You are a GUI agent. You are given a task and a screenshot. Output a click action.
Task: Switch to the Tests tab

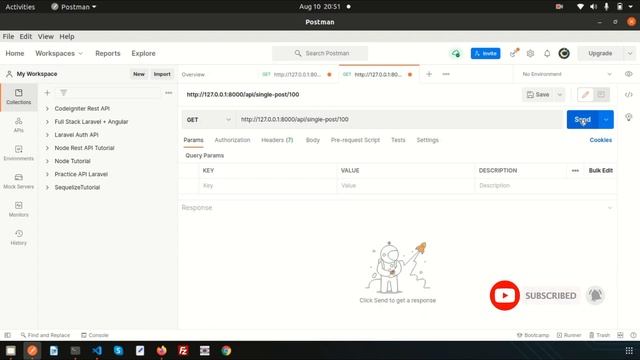[x=398, y=140]
